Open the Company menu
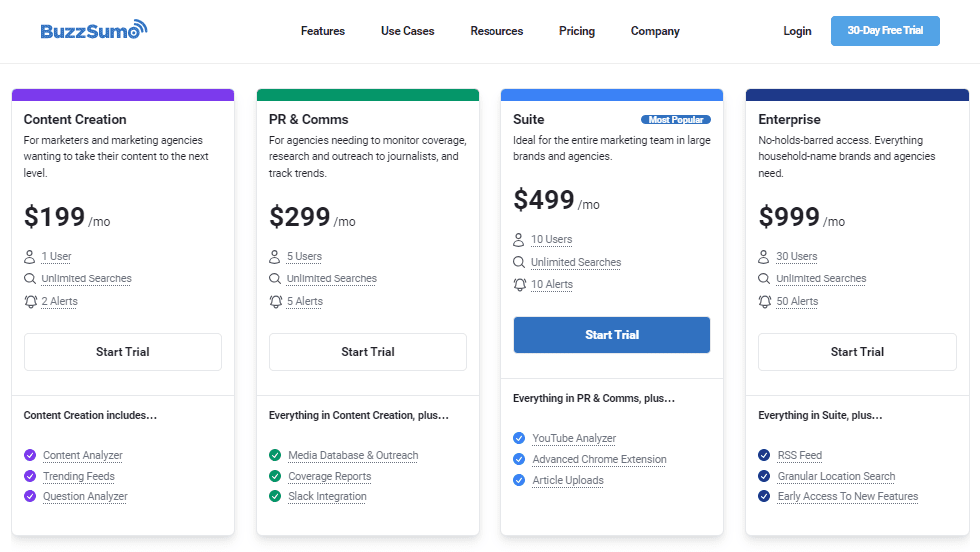980x552 pixels. (x=655, y=31)
